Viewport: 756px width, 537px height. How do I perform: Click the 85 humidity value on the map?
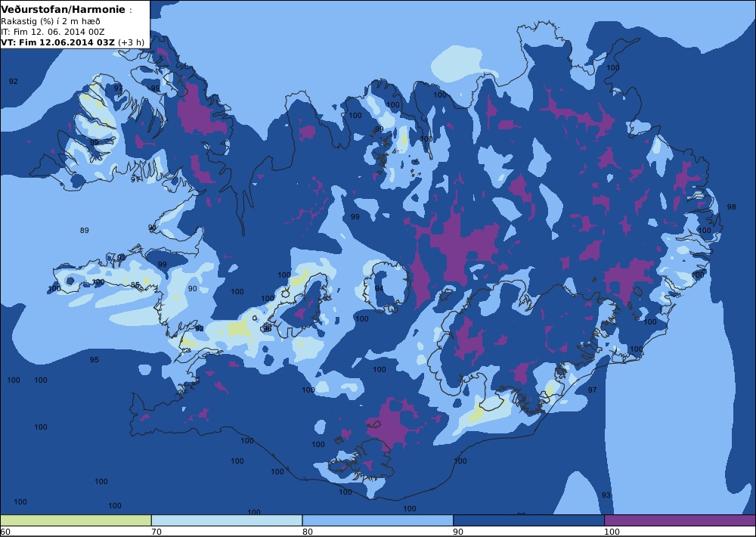[x=135, y=284]
